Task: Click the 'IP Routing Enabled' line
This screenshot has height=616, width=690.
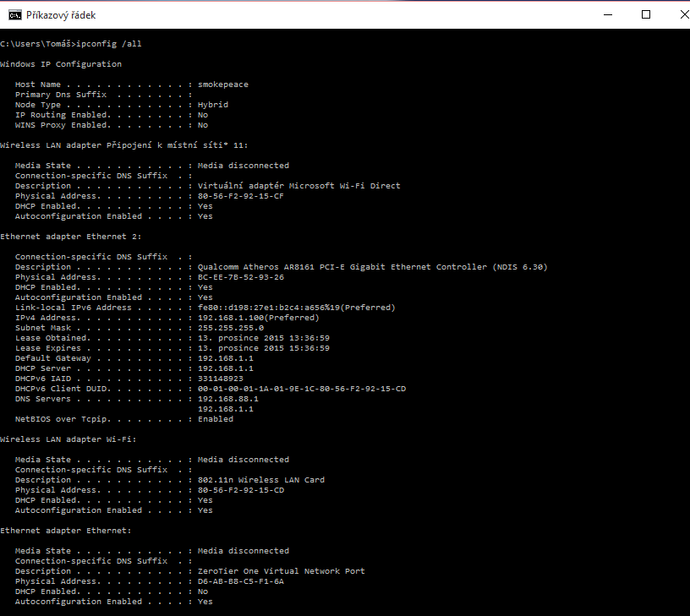Action: point(112,115)
